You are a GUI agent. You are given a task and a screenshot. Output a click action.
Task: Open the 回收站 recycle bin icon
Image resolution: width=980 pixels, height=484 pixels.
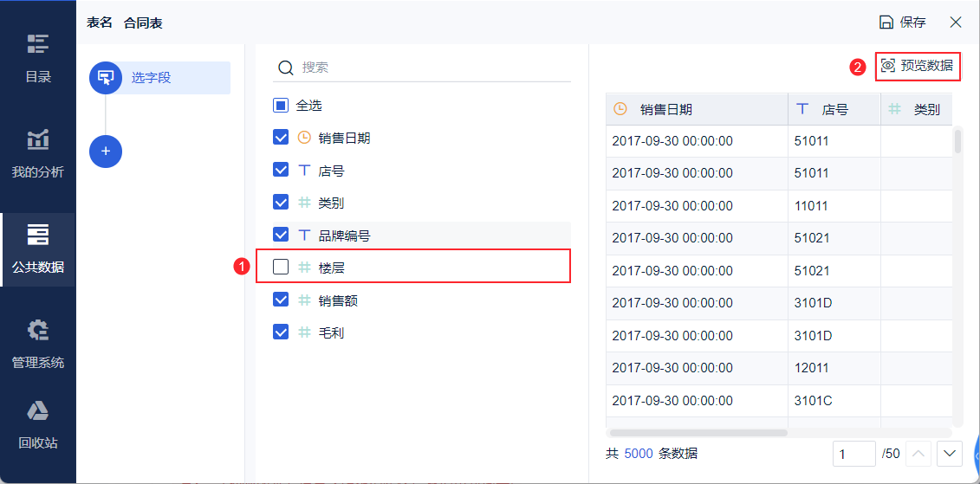37,410
